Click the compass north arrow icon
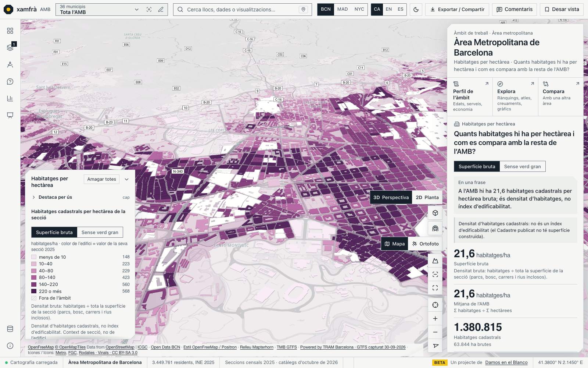The width and height of the screenshot is (588, 368). coord(435,346)
